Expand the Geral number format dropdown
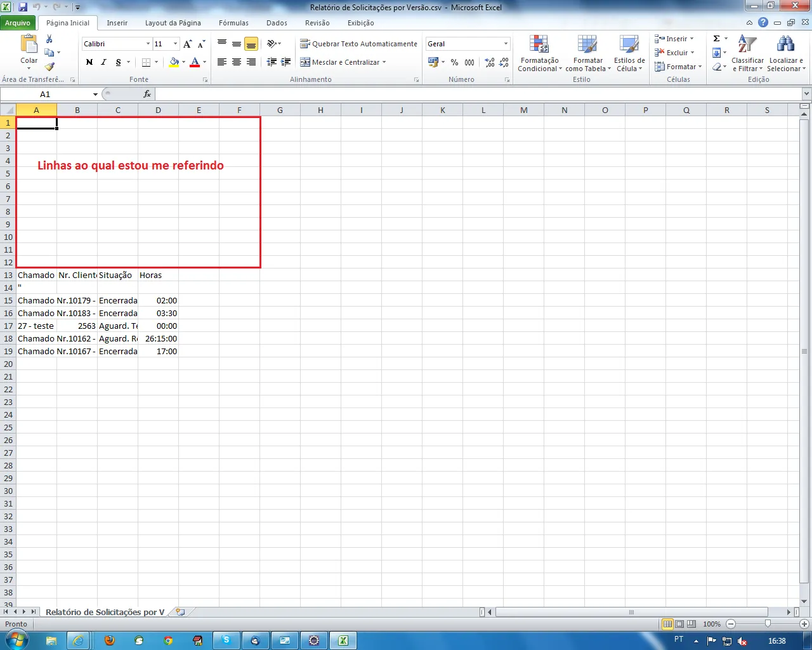The height and width of the screenshot is (650, 812). tap(506, 44)
